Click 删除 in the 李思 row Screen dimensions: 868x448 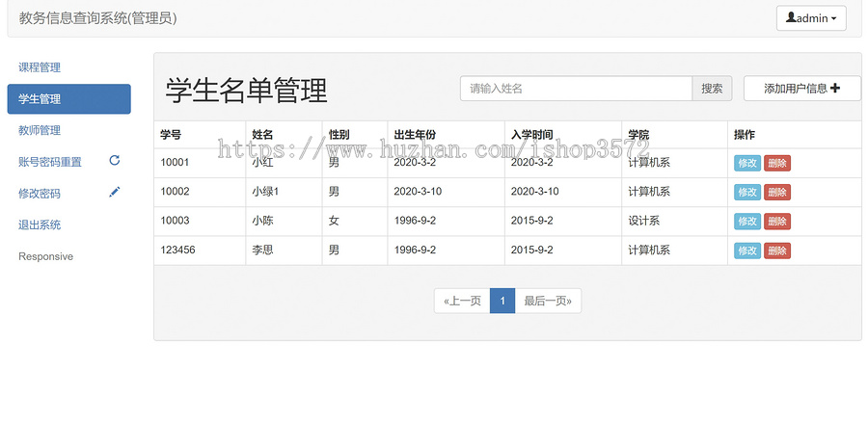(x=777, y=250)
